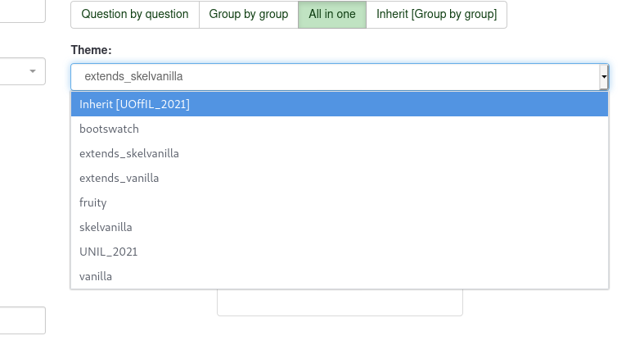Image resolution: width=644 pixels, height=354 pixels.
Task: Click the left-side select box beside Theme
Action: (x=23, y=71)
